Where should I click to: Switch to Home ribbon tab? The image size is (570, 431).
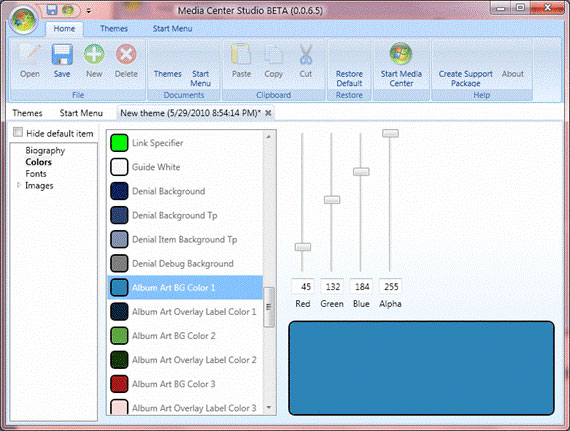(x=64, y=29)
